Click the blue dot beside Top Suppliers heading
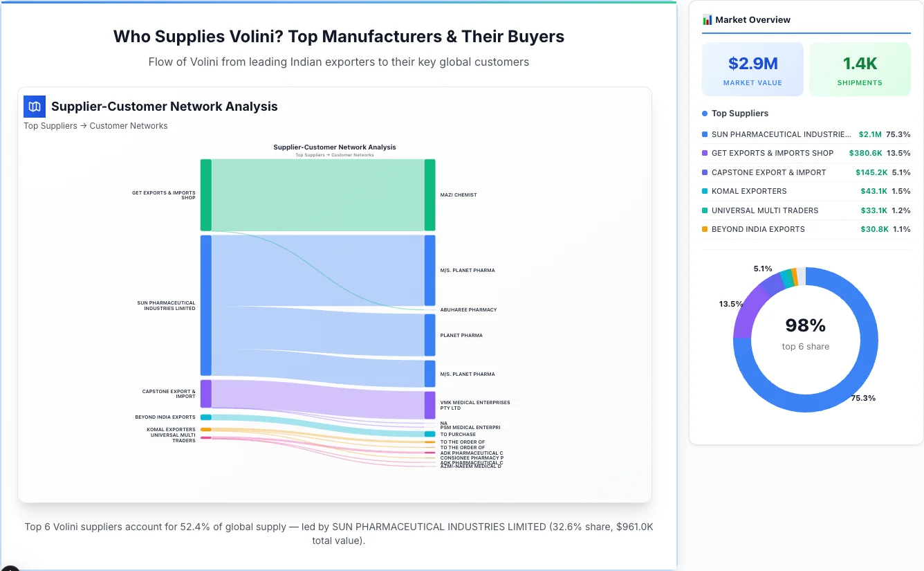924x571 pixels. [703, 113]
